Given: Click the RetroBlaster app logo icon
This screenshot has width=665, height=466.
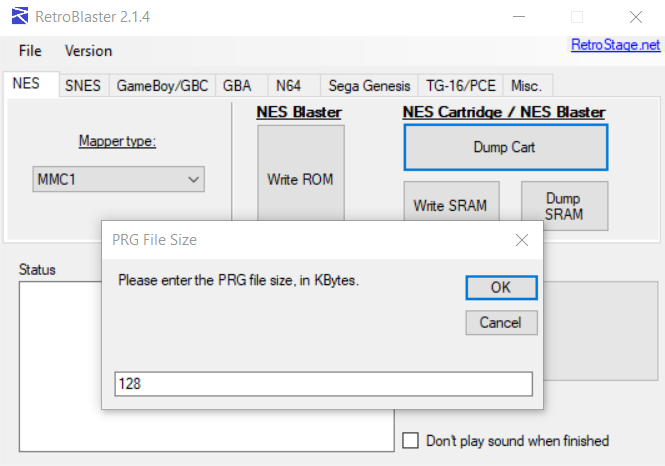Looking at the screenshot, I should coord(20,16).
